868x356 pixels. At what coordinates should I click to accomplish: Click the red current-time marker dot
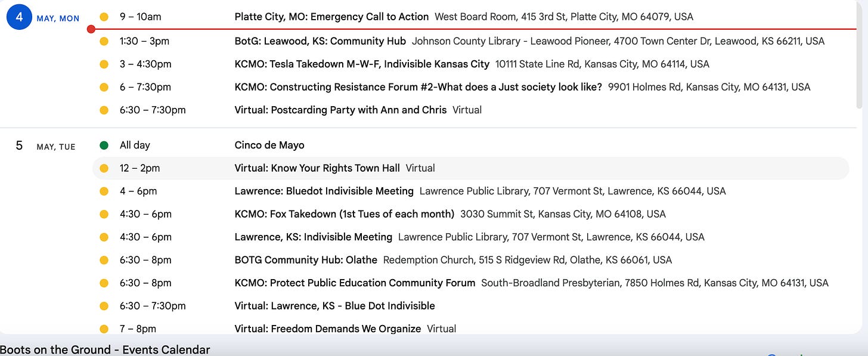[91, 29]
